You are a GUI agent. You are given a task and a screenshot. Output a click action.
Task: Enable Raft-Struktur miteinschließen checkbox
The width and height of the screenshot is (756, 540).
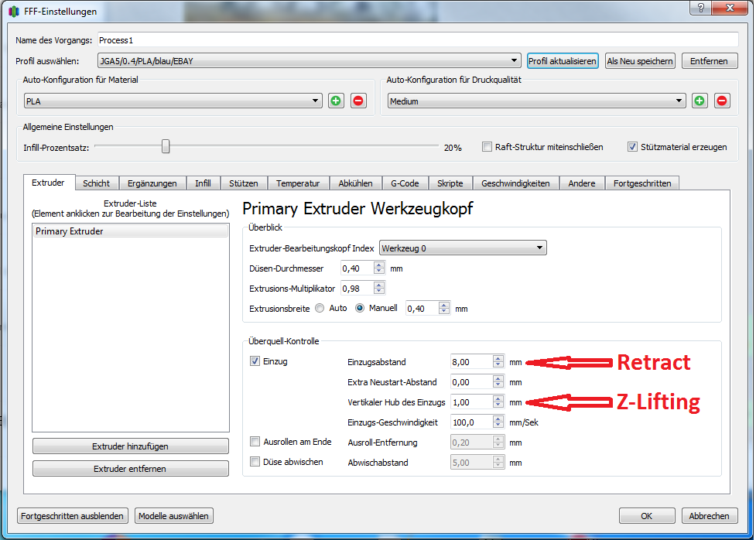pyautogui.click(x=487, y=146)
